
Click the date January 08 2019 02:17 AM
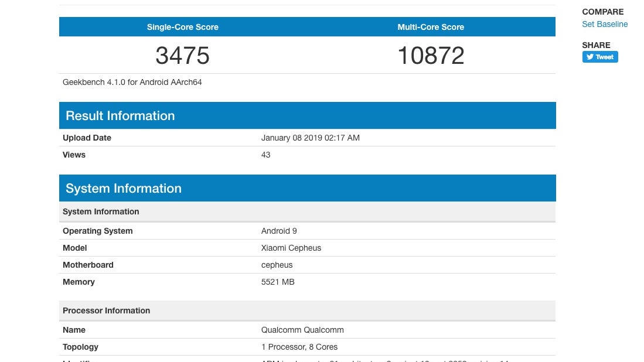click(x=311, y=138)
